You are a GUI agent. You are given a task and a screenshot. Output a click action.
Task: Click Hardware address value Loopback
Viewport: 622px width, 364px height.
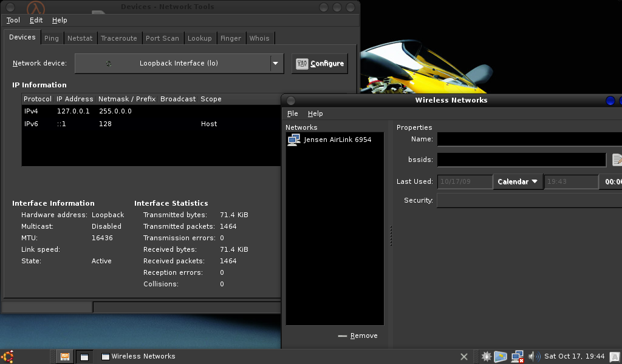tap(108, 215)
